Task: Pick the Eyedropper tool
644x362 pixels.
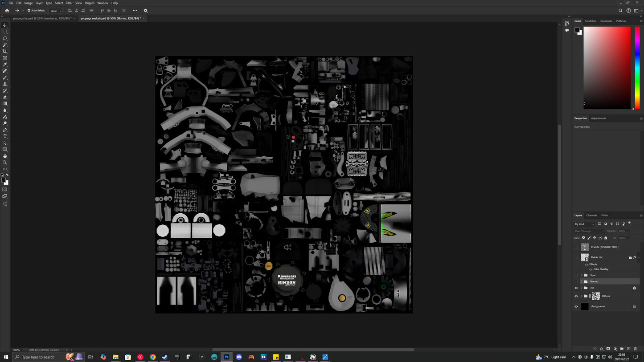Action: [5, 65]
